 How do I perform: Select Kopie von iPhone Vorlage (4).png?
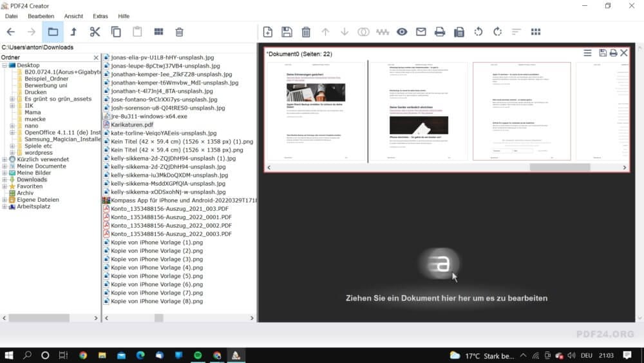156,268
